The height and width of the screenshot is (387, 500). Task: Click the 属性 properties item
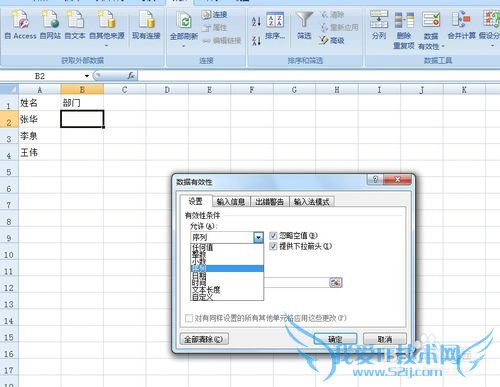point(206,27)
